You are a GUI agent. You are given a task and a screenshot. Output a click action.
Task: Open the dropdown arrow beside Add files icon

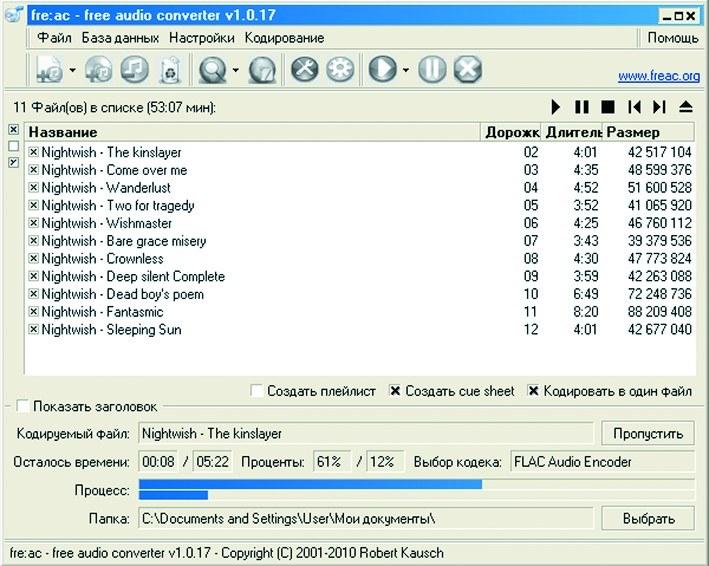coord(72,70)
